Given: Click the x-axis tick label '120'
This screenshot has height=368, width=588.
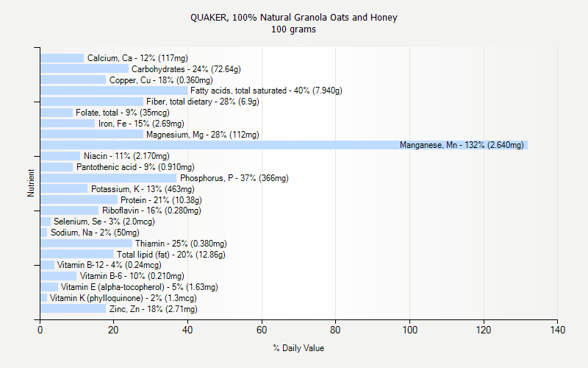Looking at the screenshot, I should (x=484, y=330).
